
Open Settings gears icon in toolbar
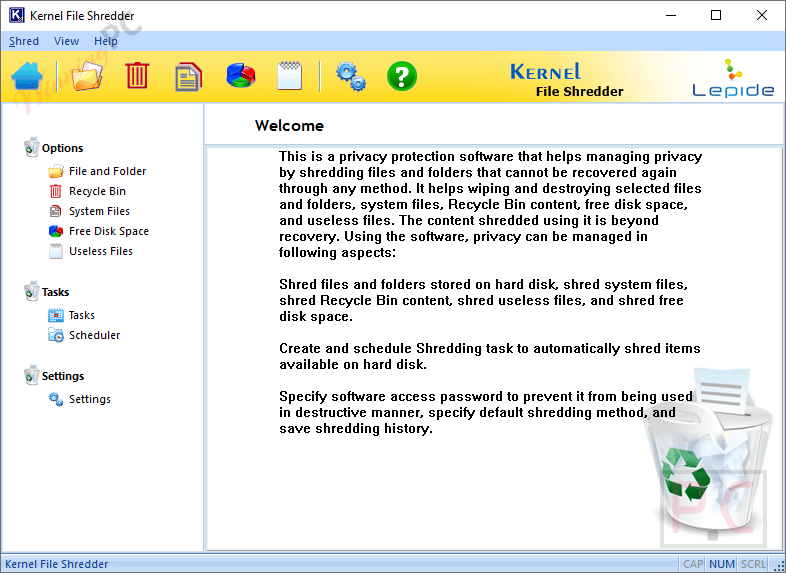click(x=350, y=76)
